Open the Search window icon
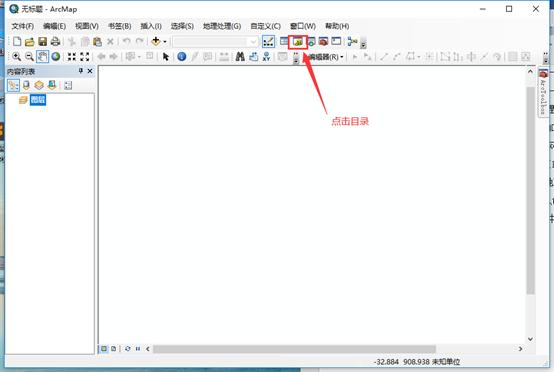 pos(311,42)
